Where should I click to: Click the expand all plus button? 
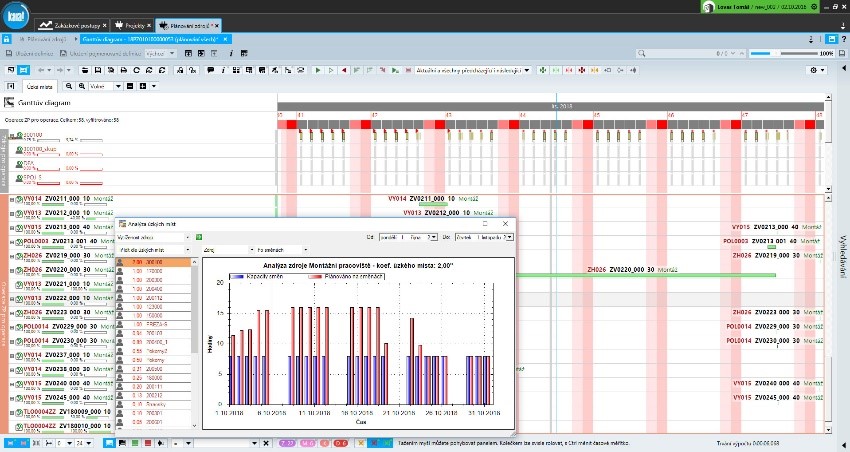(x=143, y=86)
